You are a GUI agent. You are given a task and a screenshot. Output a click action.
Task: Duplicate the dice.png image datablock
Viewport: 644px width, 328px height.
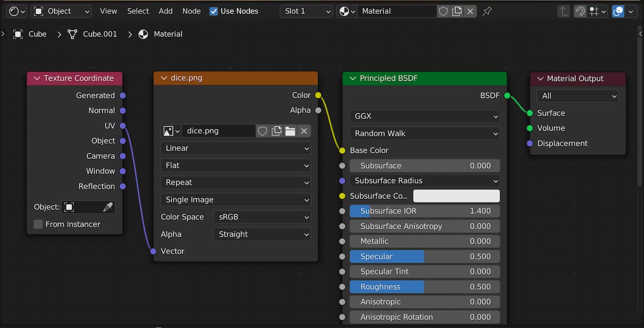pyautogui.click(x=276, y=131)
